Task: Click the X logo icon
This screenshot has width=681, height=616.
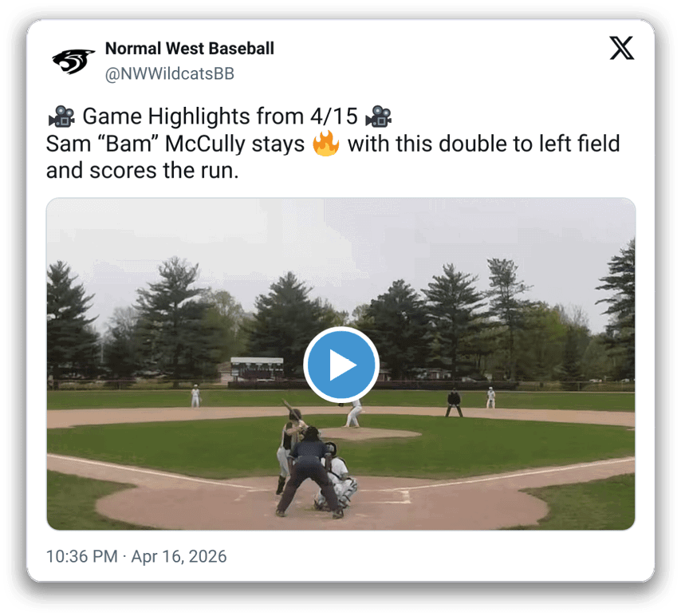Action: (x=621, y=48)
